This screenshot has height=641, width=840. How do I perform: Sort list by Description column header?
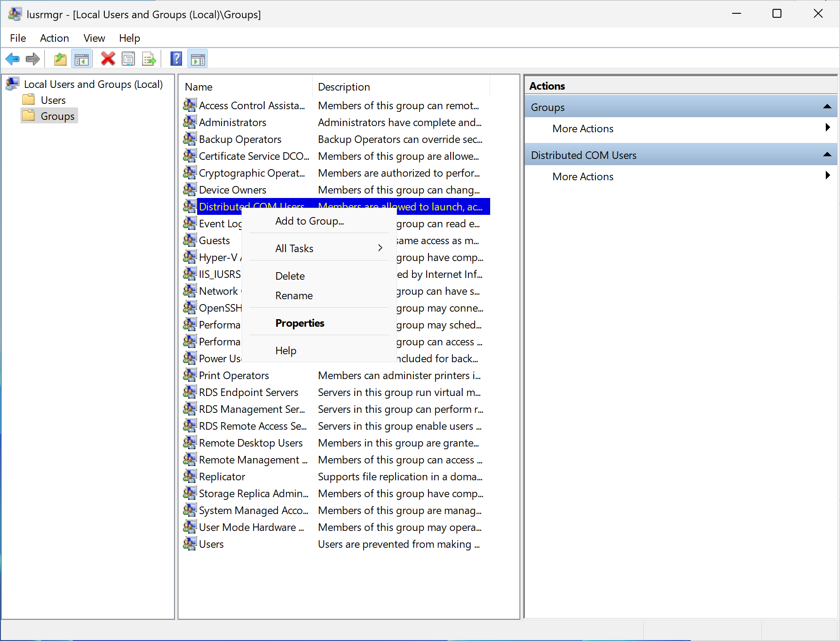(344, 87)
